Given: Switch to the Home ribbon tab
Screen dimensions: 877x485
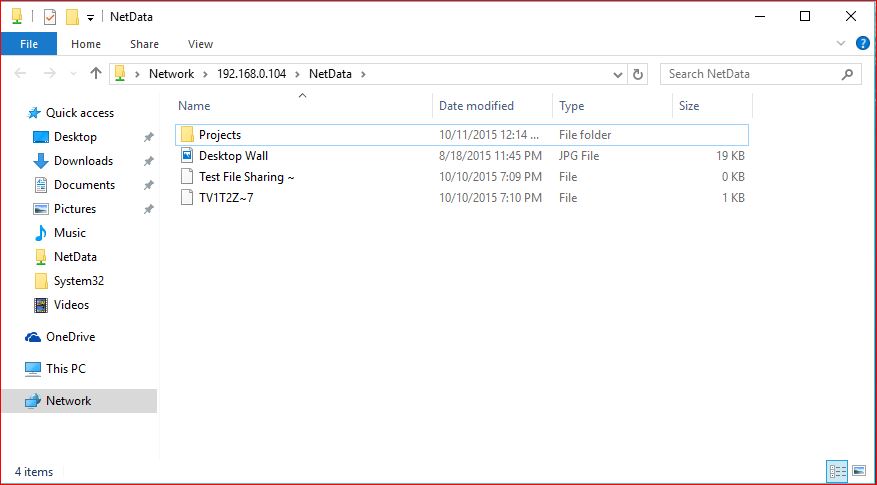Looking at the screenshot, I should 86,44.
